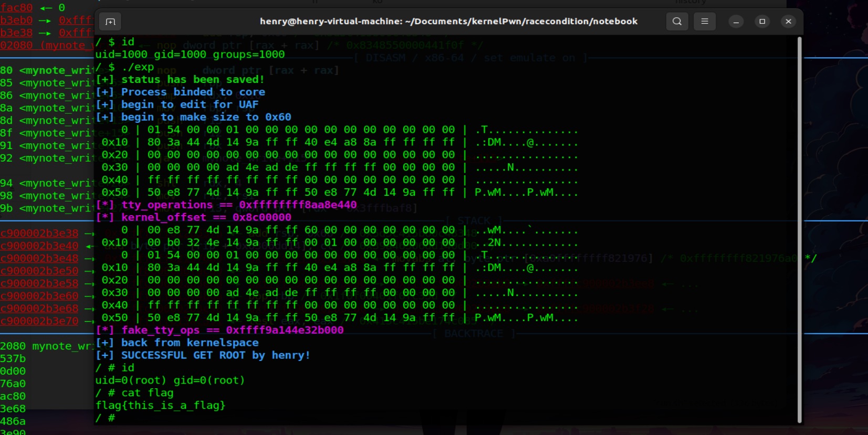This screenshot has height=435, width=868.
Task: Click the c900002b3e38 address link
Action: coord(39,233)
